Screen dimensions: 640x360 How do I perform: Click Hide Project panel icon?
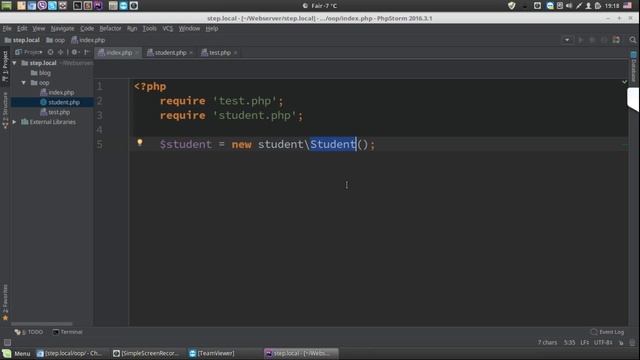click(87, 52)
